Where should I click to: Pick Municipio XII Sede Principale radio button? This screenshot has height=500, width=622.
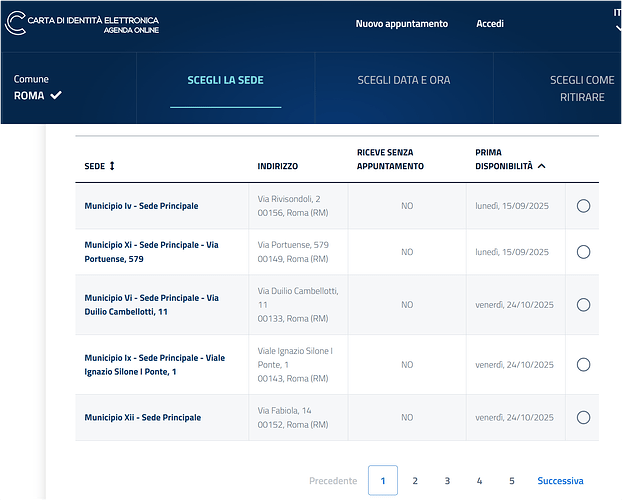pyautogui.click(x=583, y=418)
